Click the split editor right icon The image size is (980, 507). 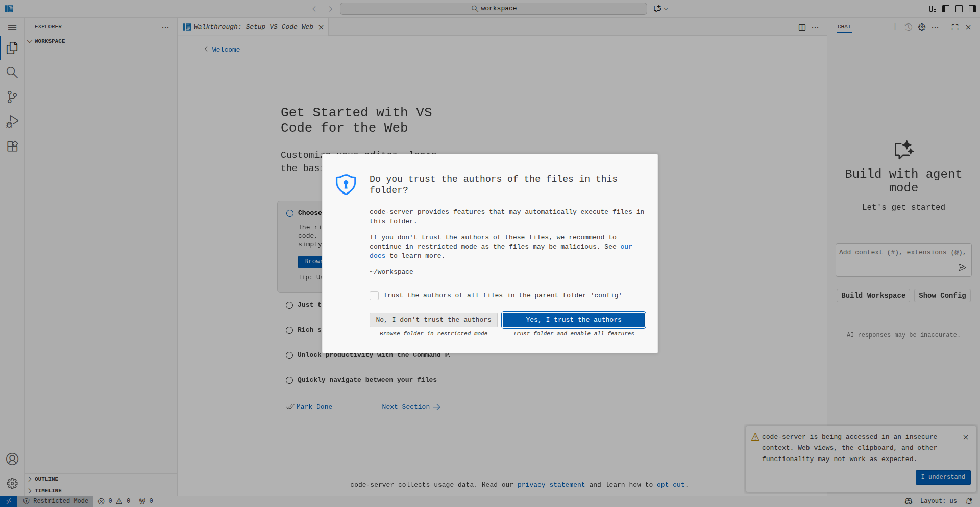(802, 27)
